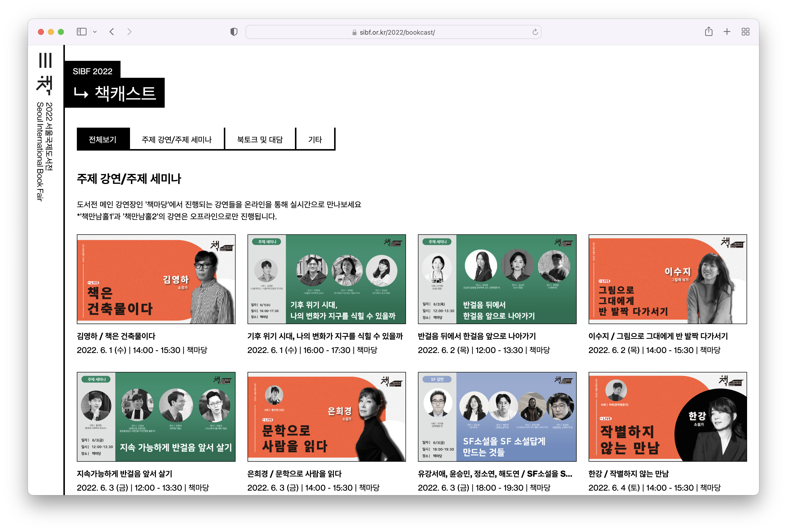Switch to 북토크 및 대담 tab

tap(260, 139)
